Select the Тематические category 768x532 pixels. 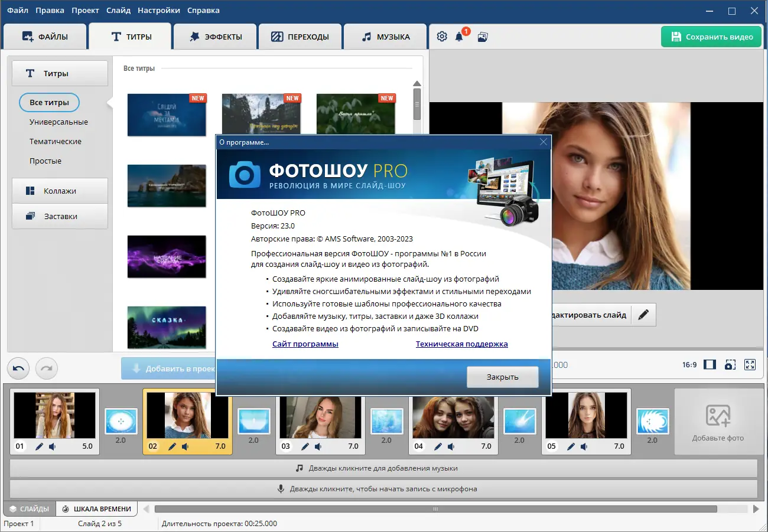click(56, 141)
